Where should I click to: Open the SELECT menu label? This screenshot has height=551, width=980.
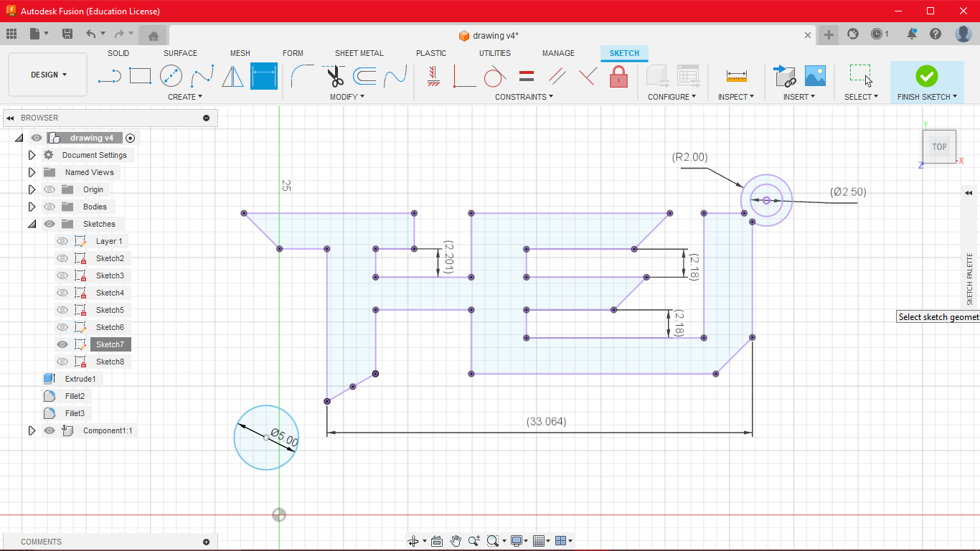click(861, 97)
